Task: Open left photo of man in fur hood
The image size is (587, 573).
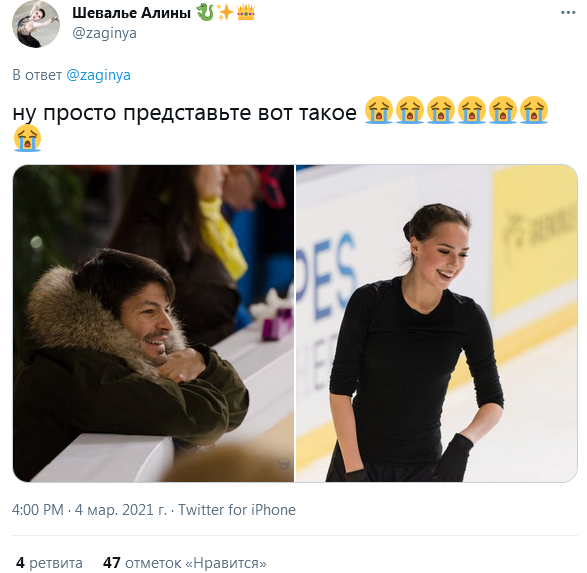Action: (x=153, y=323)
